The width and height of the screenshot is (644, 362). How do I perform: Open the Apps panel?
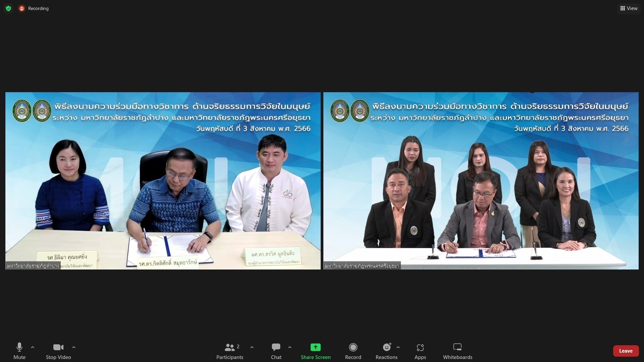pyautogui.click(x=420, y=351)
